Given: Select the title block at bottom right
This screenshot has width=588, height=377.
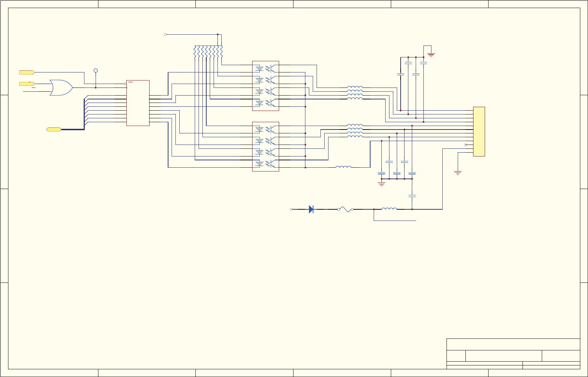Looking at the screenshot, I should [513, 354].
